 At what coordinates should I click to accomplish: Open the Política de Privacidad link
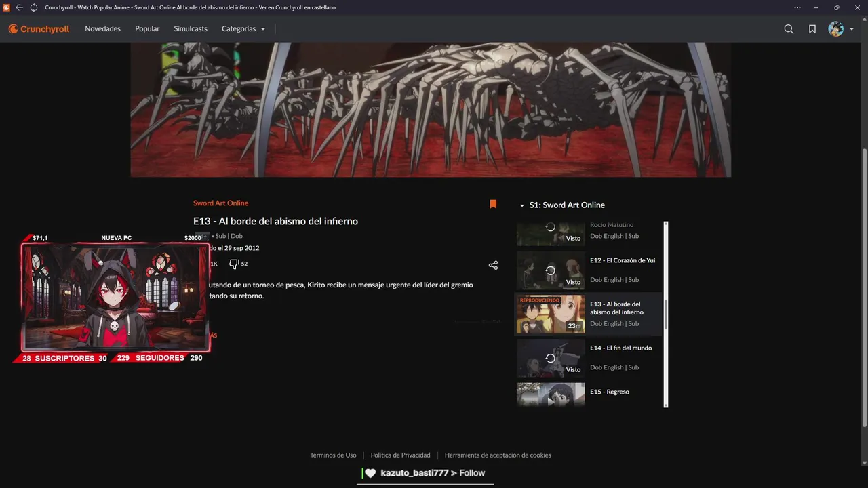point(400,455)
